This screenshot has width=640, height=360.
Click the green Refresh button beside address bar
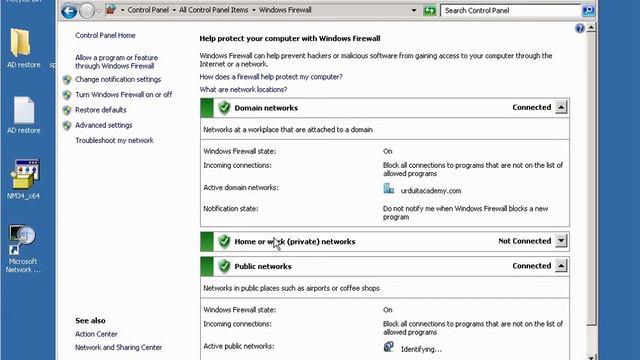[x=429, y=11]
